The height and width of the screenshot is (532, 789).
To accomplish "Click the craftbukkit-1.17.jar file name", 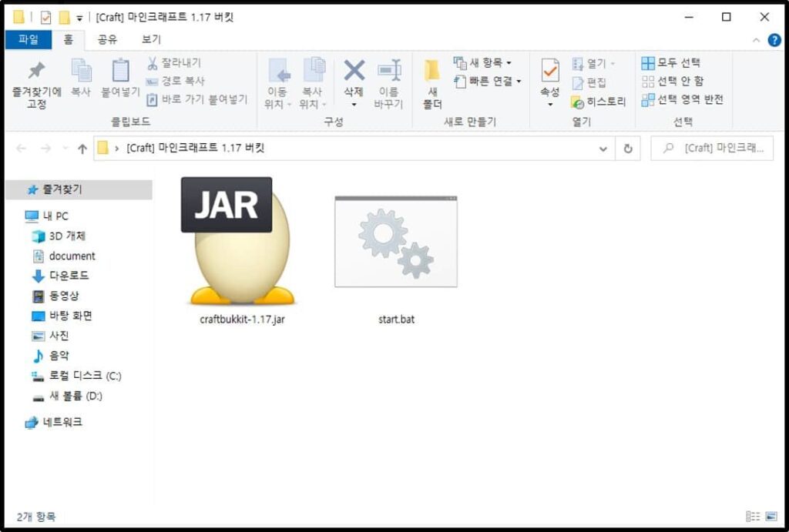I will (242, 320).
